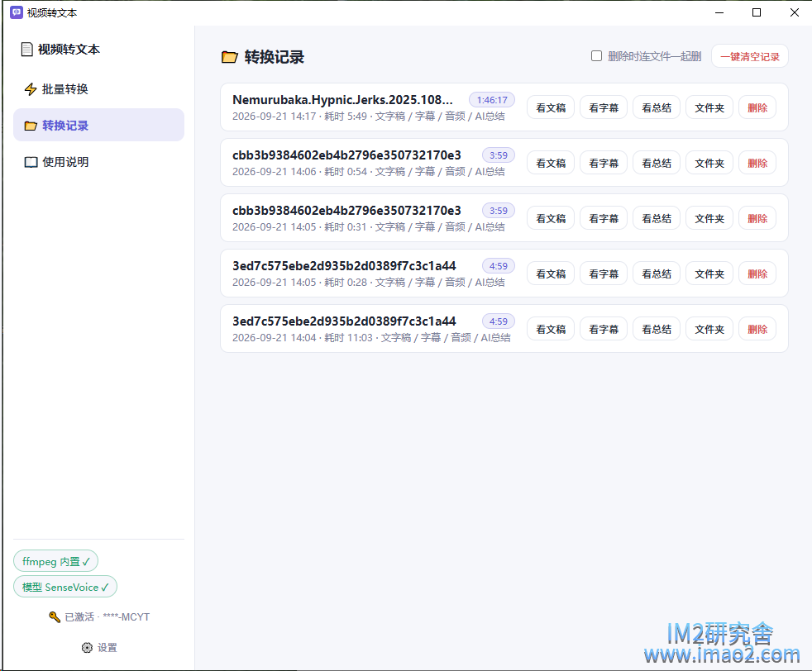
Task: Open 文件夹 for the 3ed7c record taking 0:28
Action: click(x=709, y=274)
